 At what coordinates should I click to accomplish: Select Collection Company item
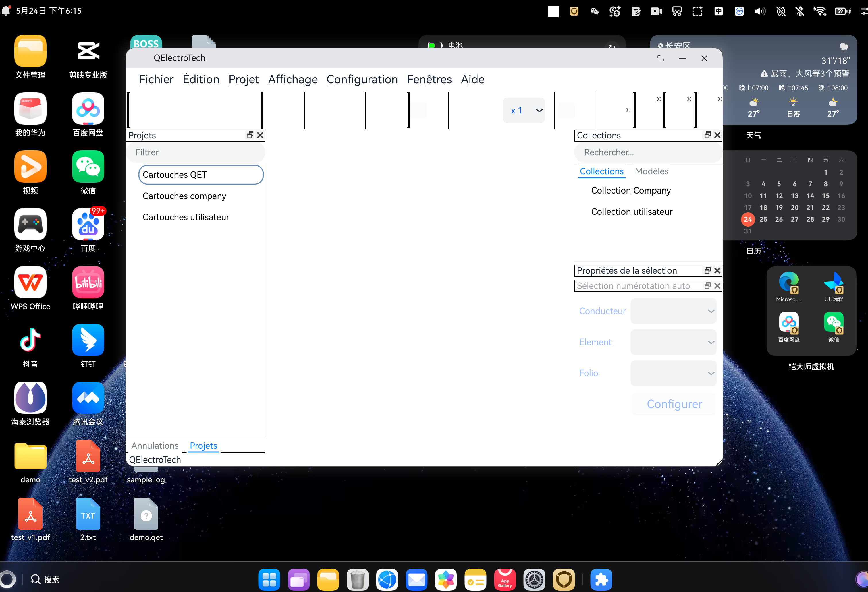[631, 190]
